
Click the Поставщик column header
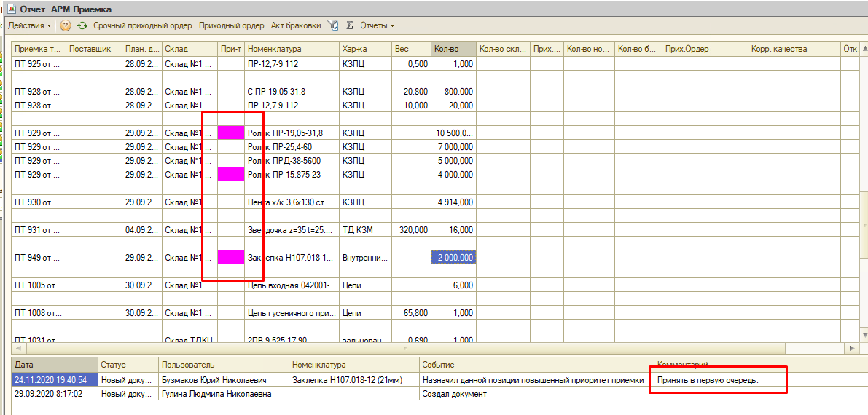[94, 49]
